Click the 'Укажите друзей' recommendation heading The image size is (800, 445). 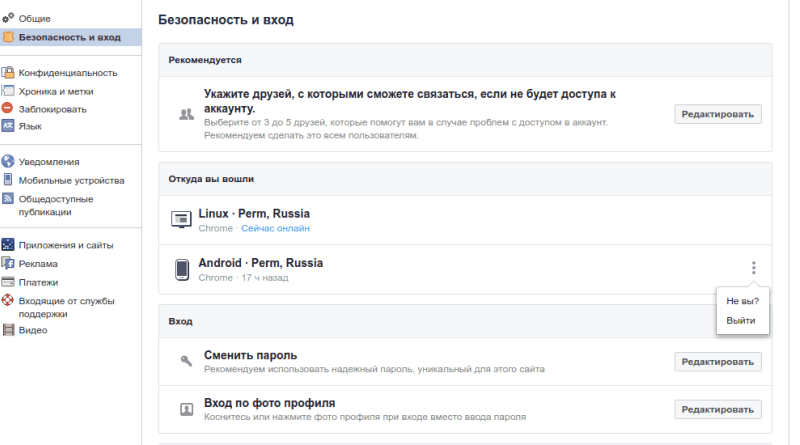click(410, 101)
